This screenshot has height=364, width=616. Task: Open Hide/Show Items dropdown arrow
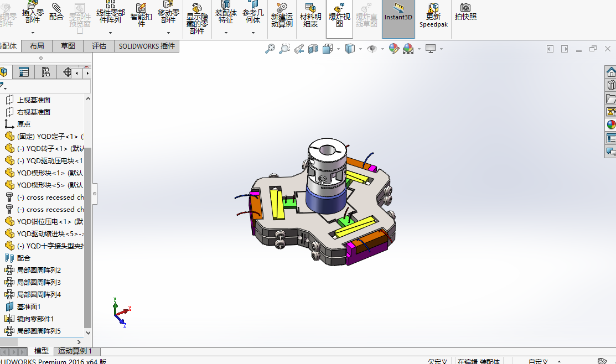(x=382, y=49)
